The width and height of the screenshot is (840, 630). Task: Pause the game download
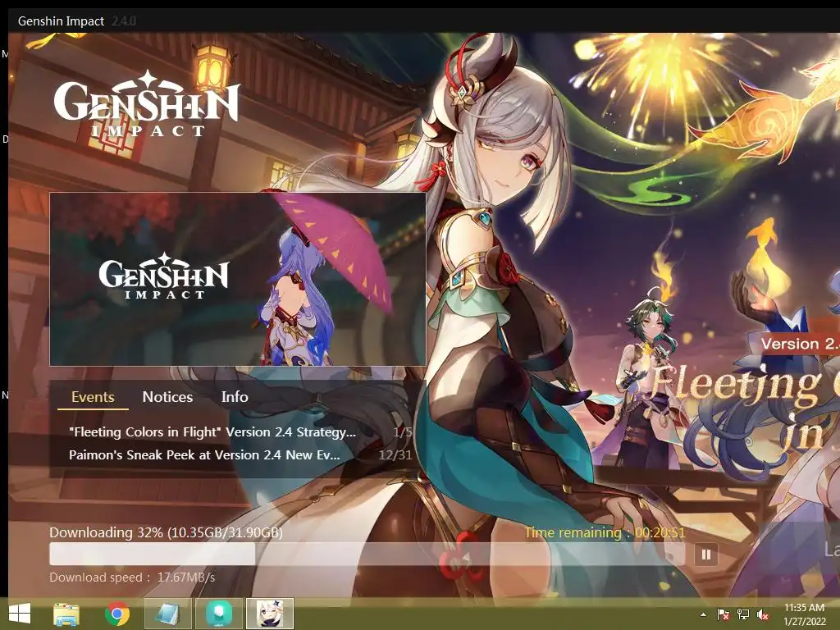(x=706, y=555)
